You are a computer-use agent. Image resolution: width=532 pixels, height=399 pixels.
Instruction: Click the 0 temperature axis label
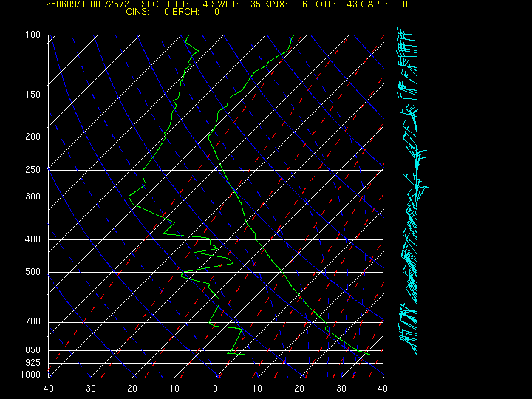point(216,389)
